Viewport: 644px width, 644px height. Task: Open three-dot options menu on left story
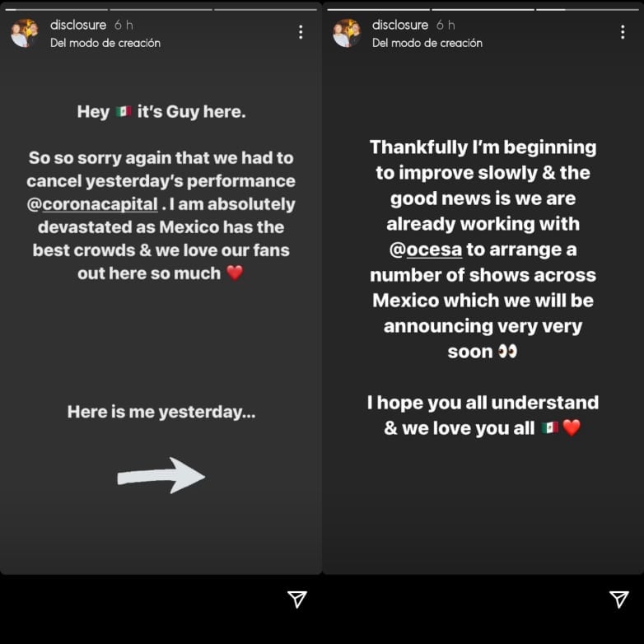(301, 32)
